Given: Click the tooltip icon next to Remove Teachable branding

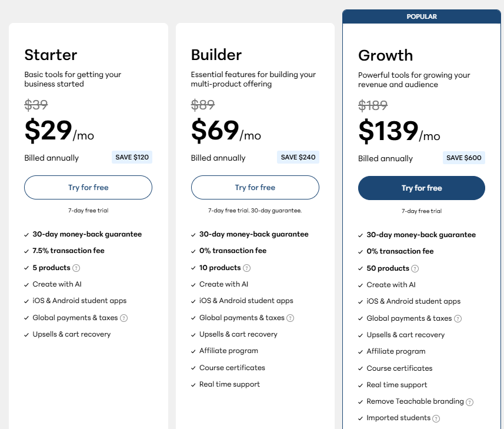Looking at the screenshot, I should click(469, 401).
